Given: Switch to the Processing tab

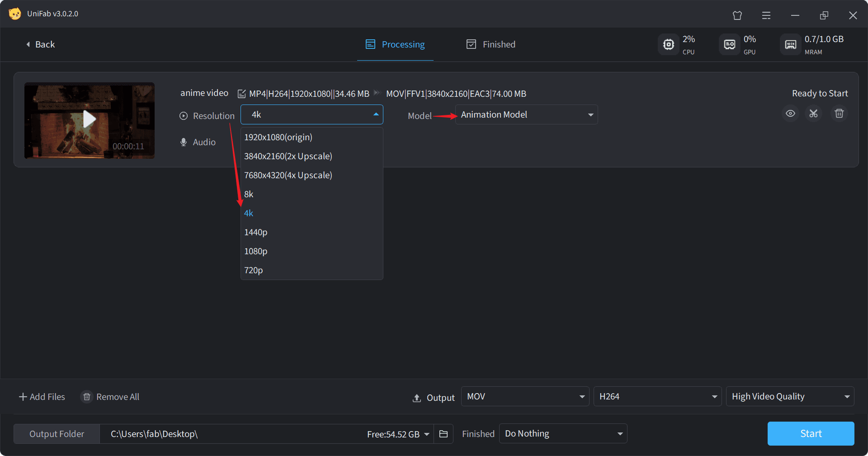Looking at the screenshot, I should [395, 44].
